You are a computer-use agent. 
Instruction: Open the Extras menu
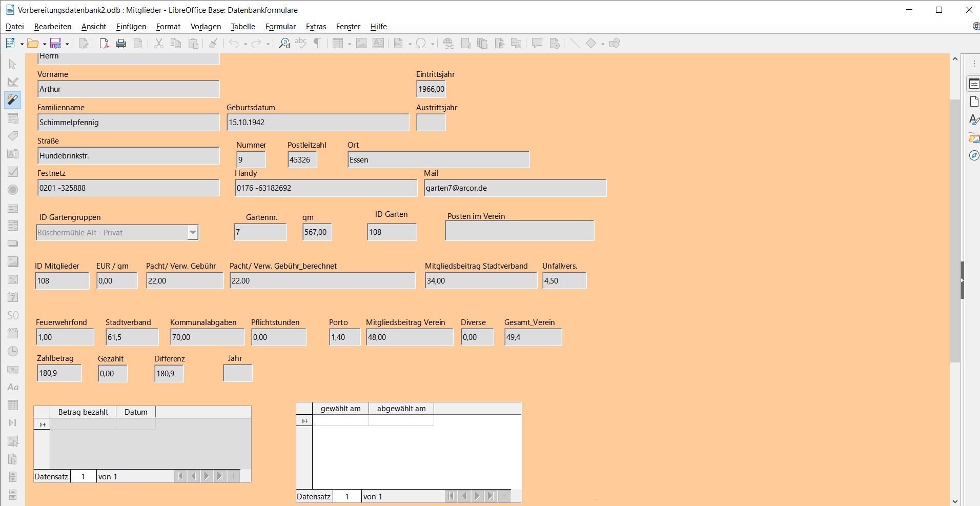[316, 27]
